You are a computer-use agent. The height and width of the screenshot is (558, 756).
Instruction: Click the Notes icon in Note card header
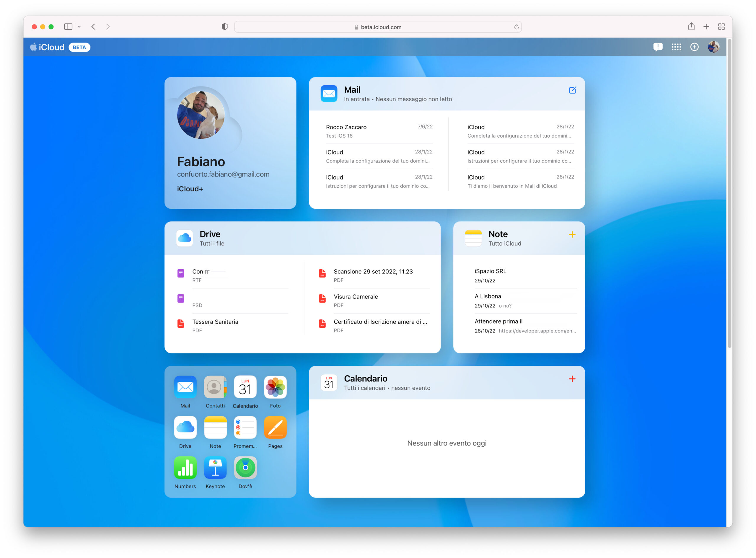473,238
